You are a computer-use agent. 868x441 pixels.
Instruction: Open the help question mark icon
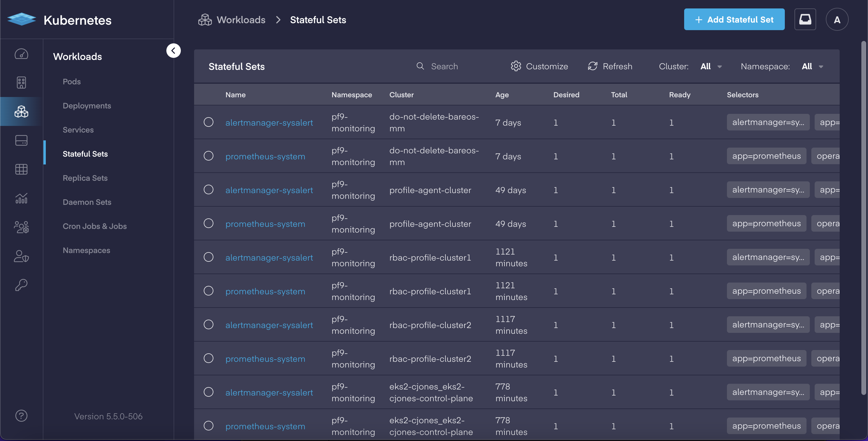[21, 416]
